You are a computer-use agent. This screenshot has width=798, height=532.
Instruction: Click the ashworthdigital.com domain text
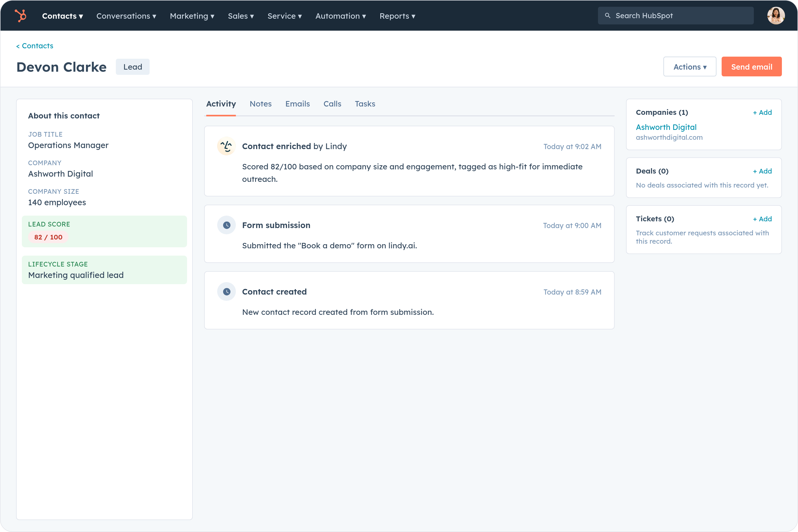pos(669,137)
